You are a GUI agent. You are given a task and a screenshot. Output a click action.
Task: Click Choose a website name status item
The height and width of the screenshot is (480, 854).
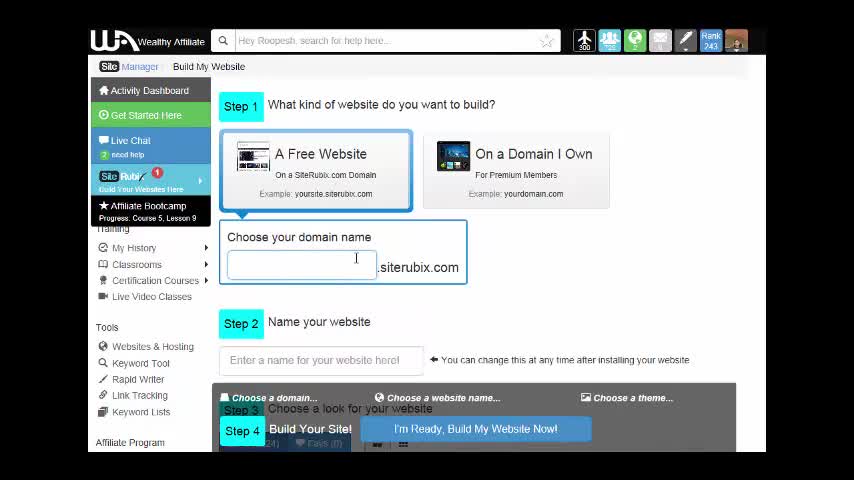[438, 398]
